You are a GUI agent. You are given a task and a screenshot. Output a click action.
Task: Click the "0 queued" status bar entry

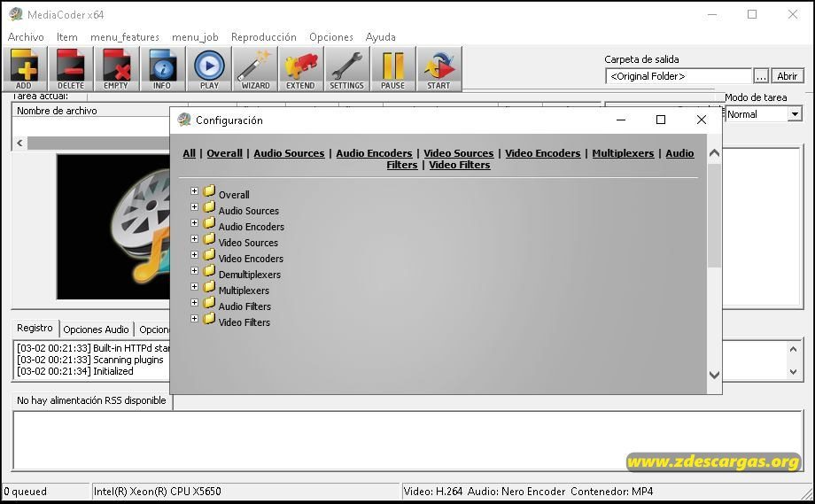pyautogui.click(x=26, y=492)
